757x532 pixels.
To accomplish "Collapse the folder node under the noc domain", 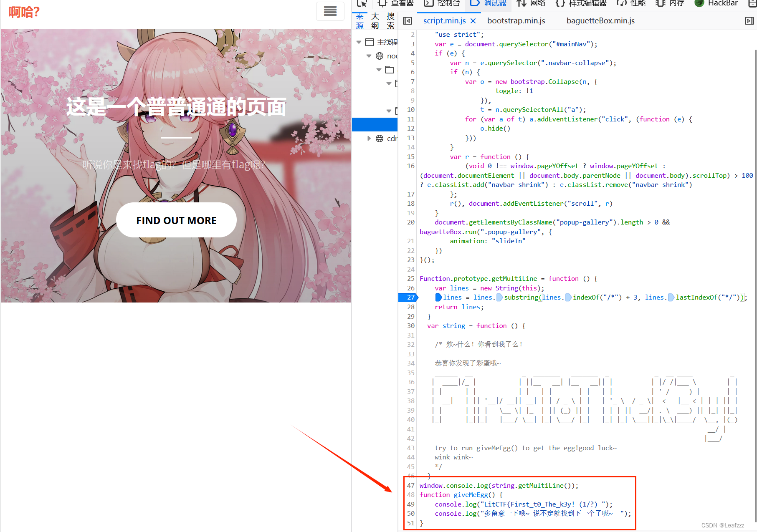I will [379, 70].
